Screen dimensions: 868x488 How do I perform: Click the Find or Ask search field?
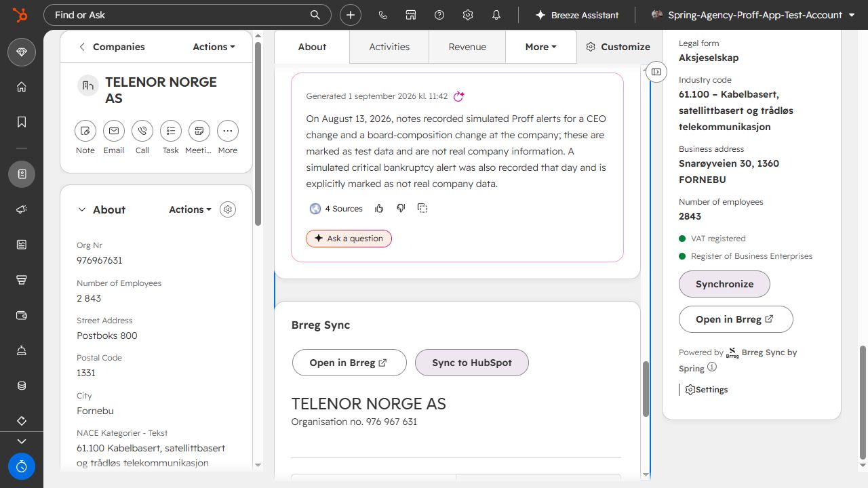click(187, 15)
